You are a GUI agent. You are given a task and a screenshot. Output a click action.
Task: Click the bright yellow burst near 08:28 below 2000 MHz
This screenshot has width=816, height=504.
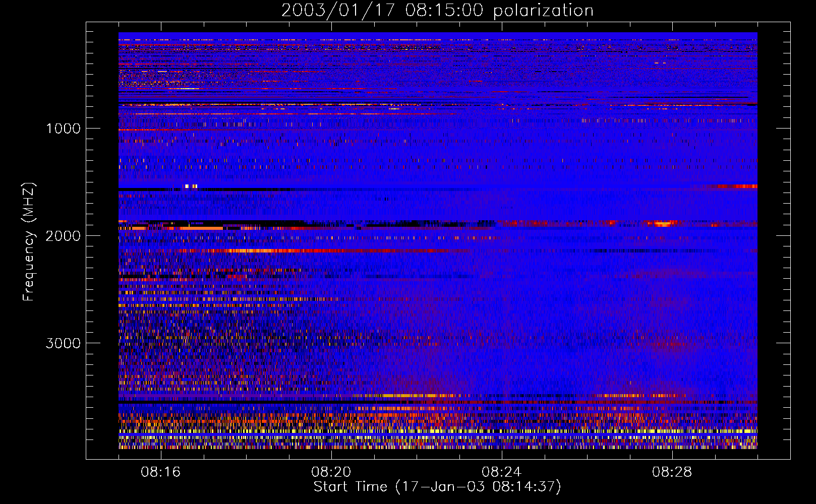[x=662, y=223]
